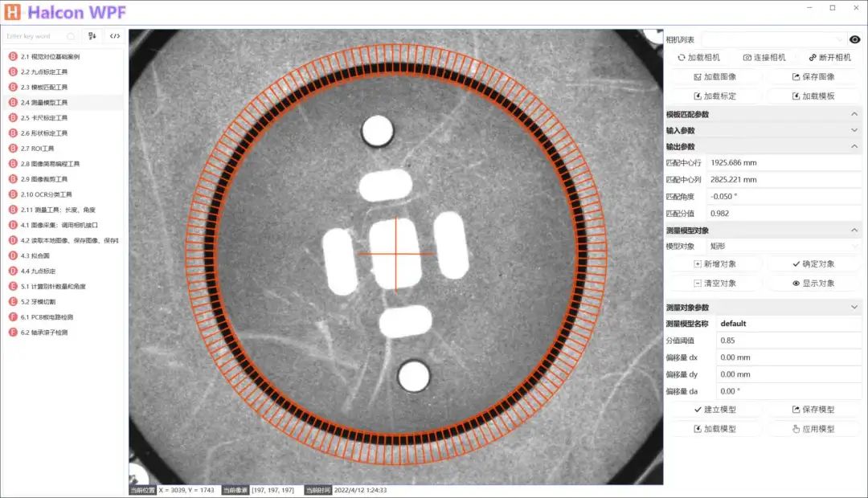Click the 加载相机 refresh camera button
The height and width of the screenshot is (498, 868).
(698, 58)
